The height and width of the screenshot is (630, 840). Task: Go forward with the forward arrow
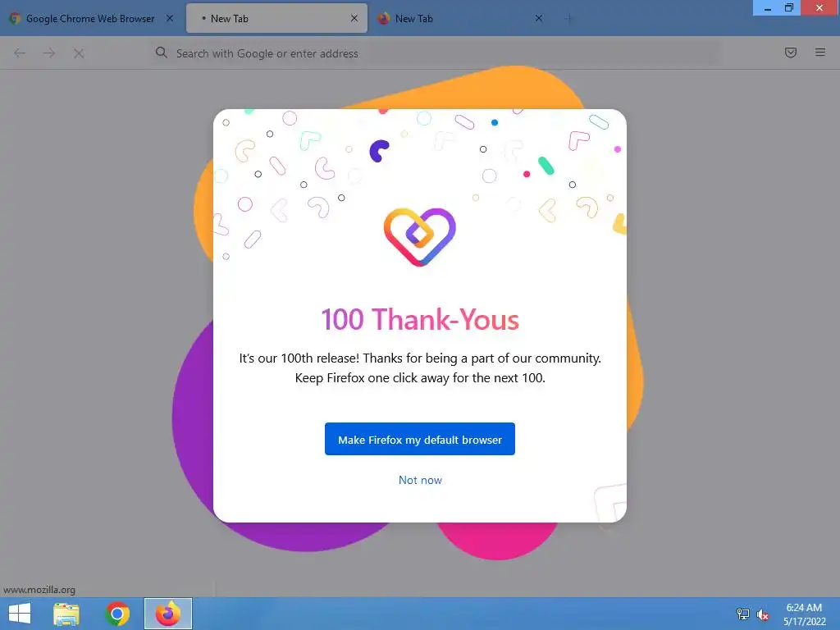[x=48, y=52]
